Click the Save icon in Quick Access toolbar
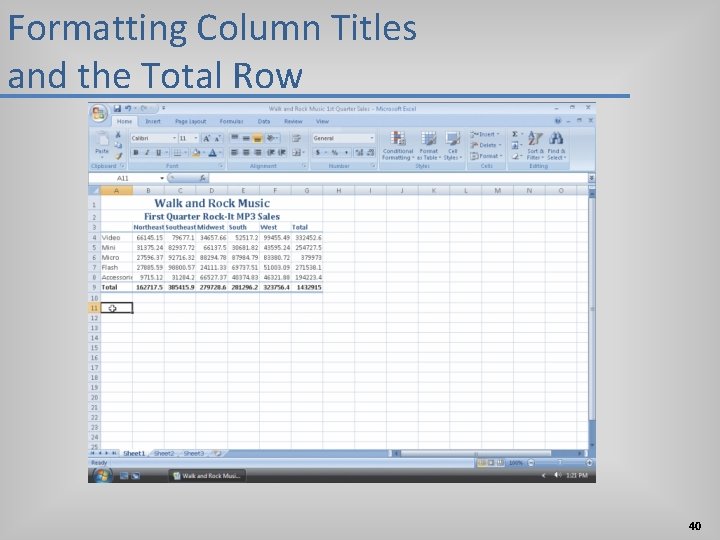720x540 pixels. point(117,108)
